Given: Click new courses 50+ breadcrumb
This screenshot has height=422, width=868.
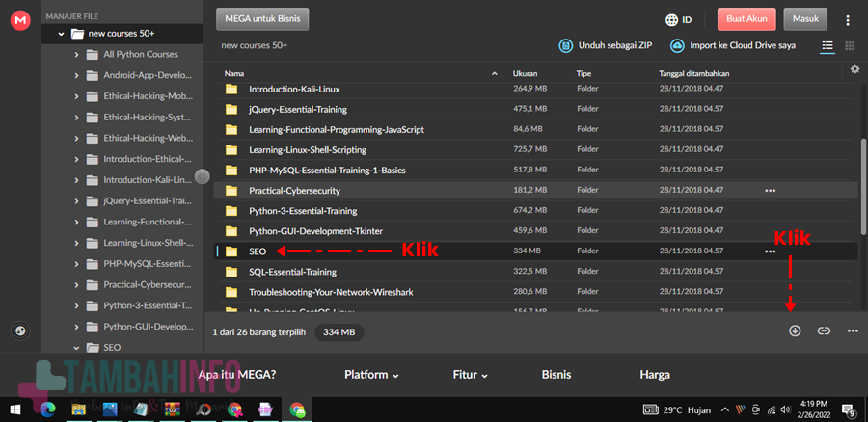Looking at the screenshot, I should click(254, 45).
